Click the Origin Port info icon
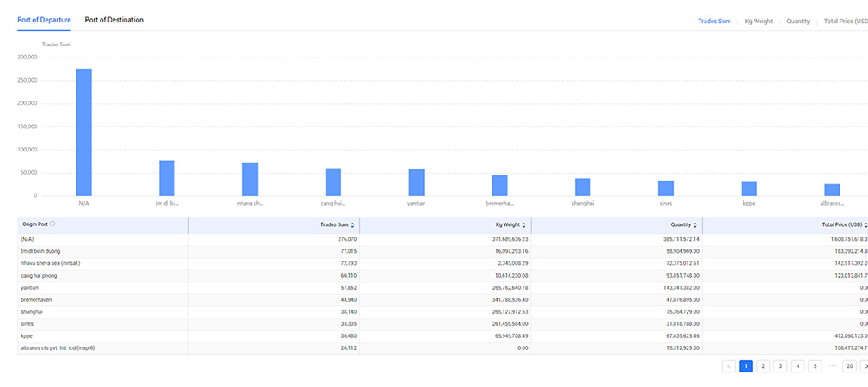This screenshot has height=387, width=868. pyautogui.click(x=52, y=224)
